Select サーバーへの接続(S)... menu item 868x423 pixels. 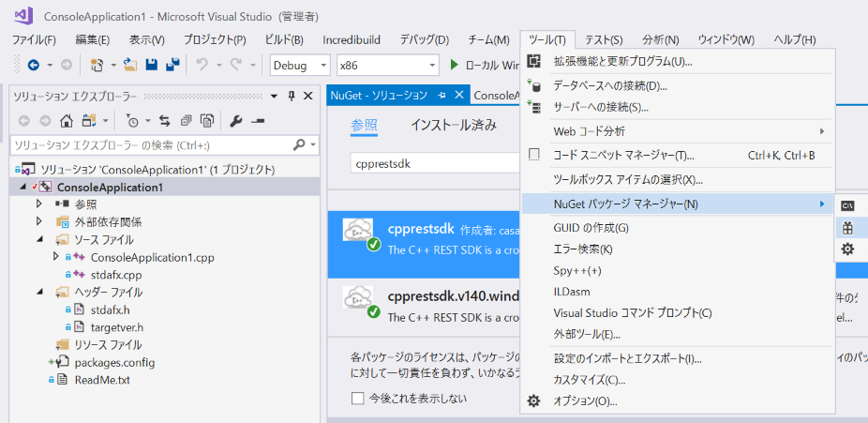pos(677,108)
